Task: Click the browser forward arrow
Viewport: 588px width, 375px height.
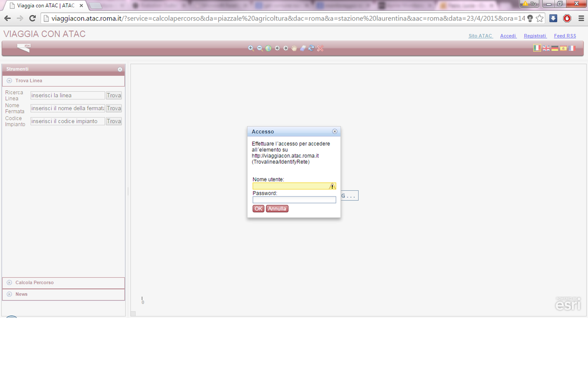Action: point(20,19)
